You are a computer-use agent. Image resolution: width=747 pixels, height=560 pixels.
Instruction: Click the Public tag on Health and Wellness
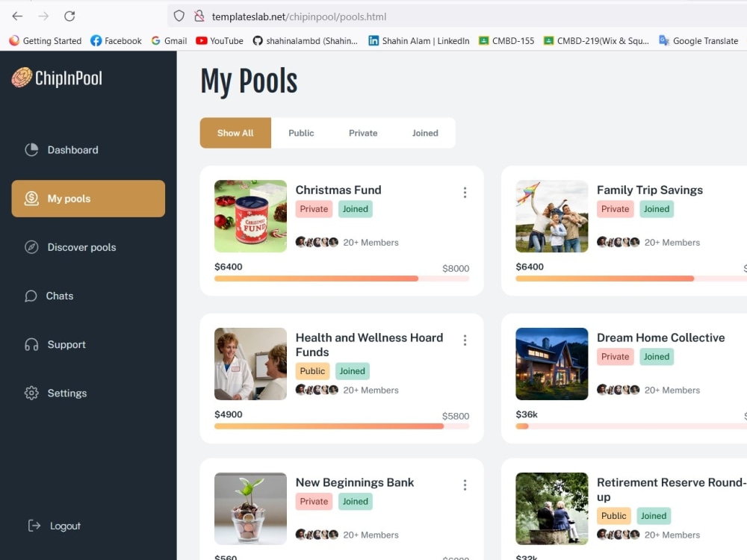[x=312, y=371]
